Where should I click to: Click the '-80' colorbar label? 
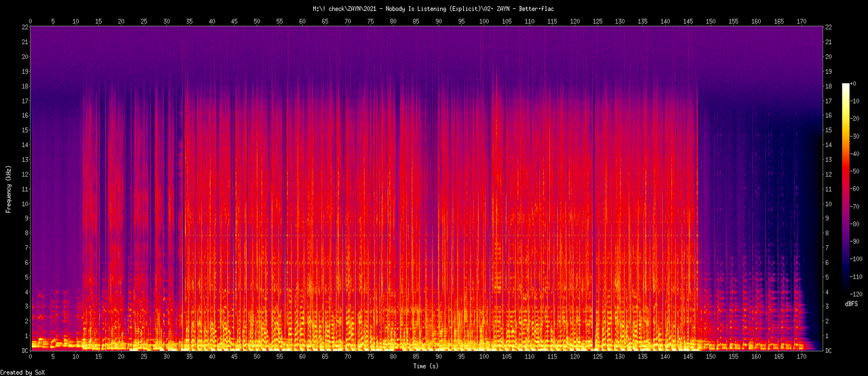[x=855, y=225]
